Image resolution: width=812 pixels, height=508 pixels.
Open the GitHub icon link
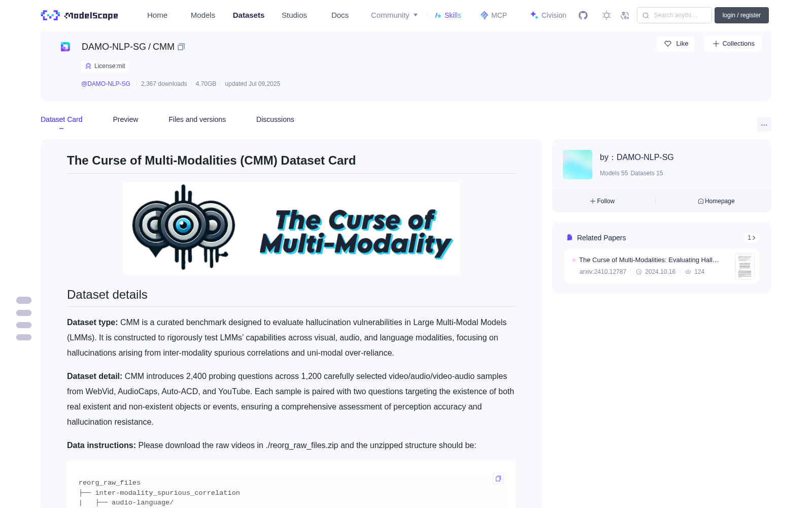(583, 15)
